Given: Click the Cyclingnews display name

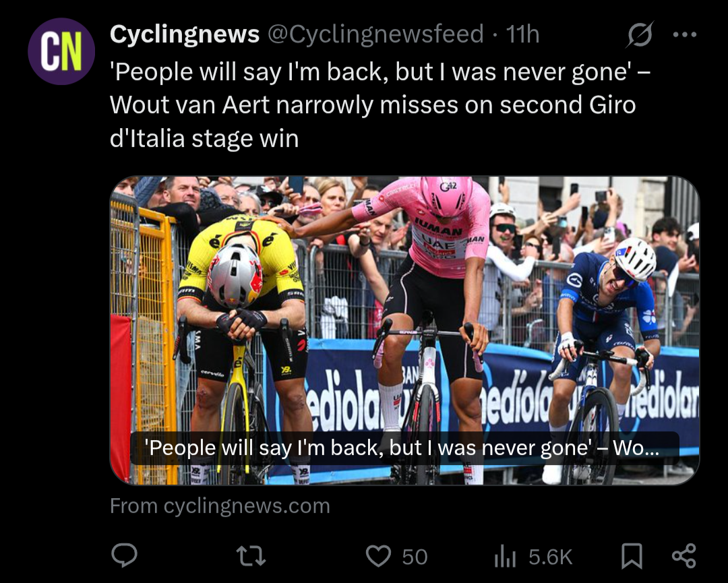Looking at the screenshot, I should [x=184, y=34].
